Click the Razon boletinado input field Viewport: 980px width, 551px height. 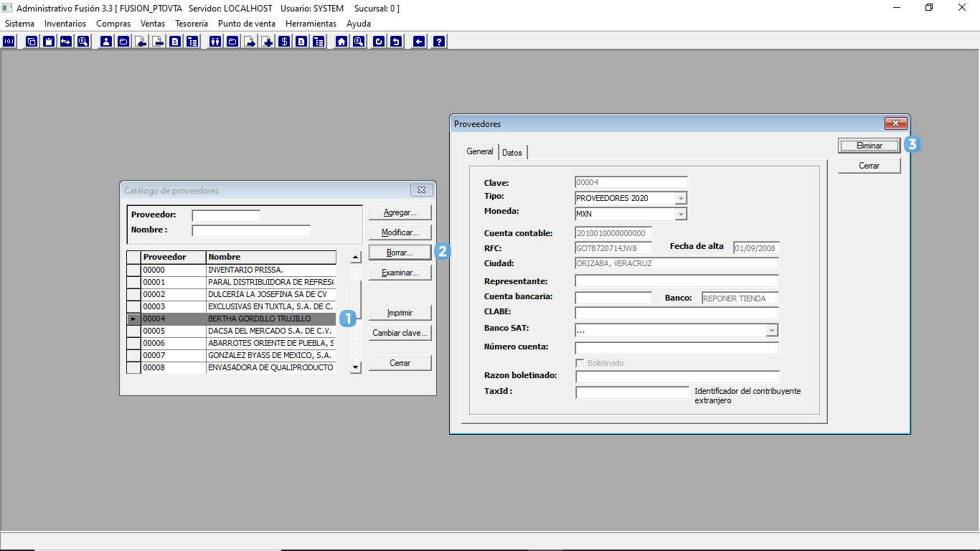(x=677, y=377)
